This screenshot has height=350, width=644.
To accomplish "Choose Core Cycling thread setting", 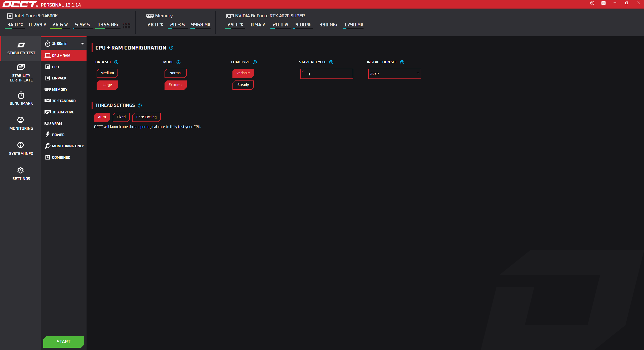I will tap(146, 117).
